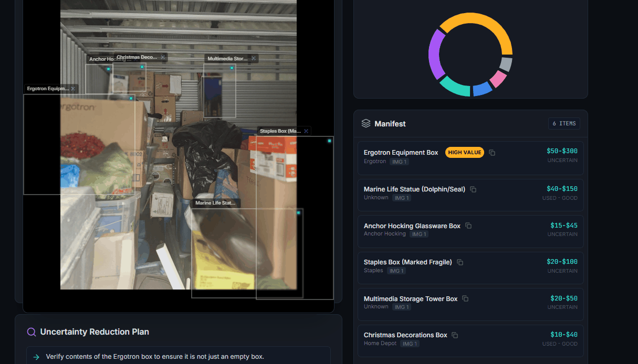
Task: Click Home Depot brand text
Action: (x=380, y=344)
